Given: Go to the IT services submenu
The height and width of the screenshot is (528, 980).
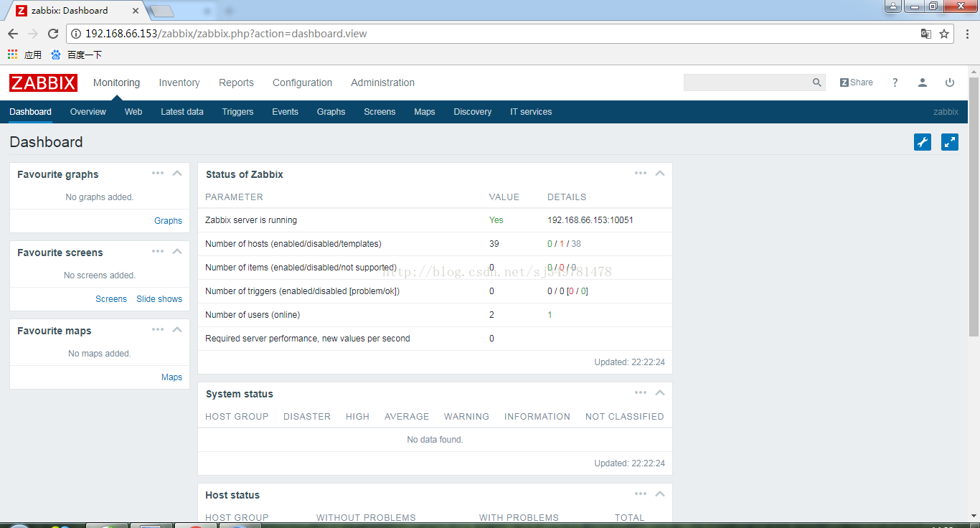Looking at the screenshot, I should (531, 112).
